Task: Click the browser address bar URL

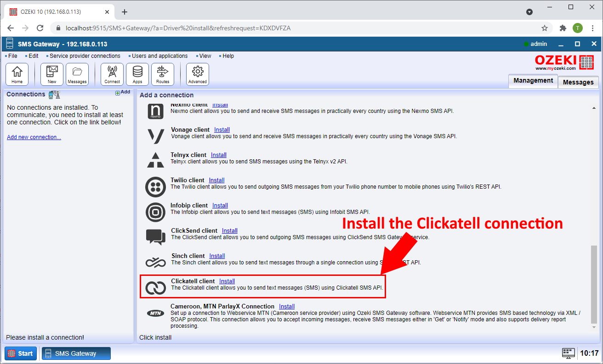Action: point(178,28)
